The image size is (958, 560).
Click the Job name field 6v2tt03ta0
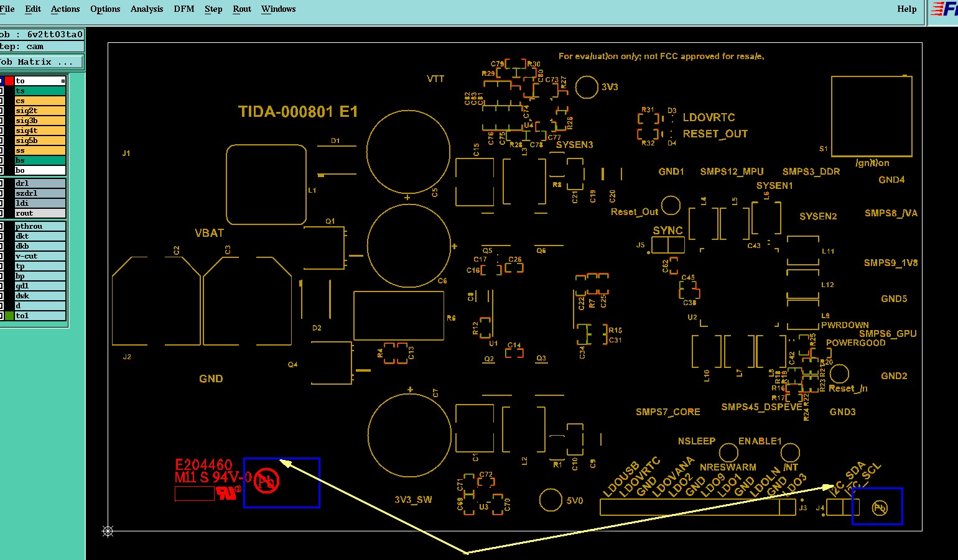pos(42,34)
